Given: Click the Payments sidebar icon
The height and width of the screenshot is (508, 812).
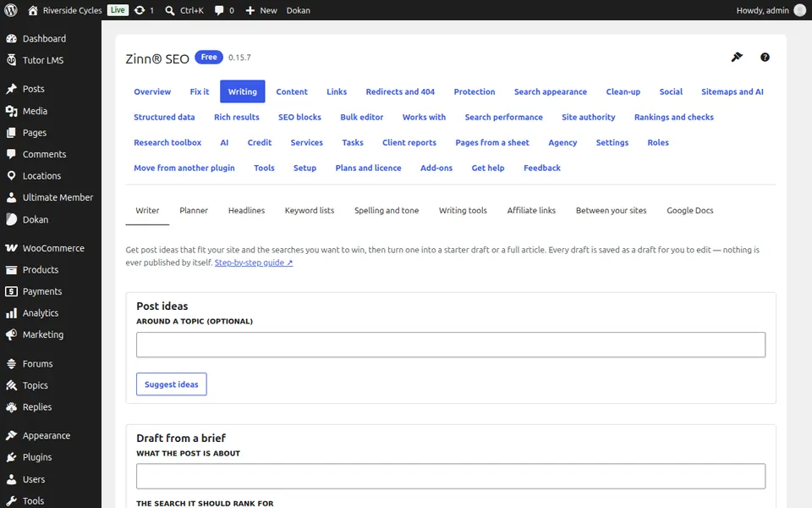Looking at the screenshot, I should pyautogui.click(x=11, y=291).
